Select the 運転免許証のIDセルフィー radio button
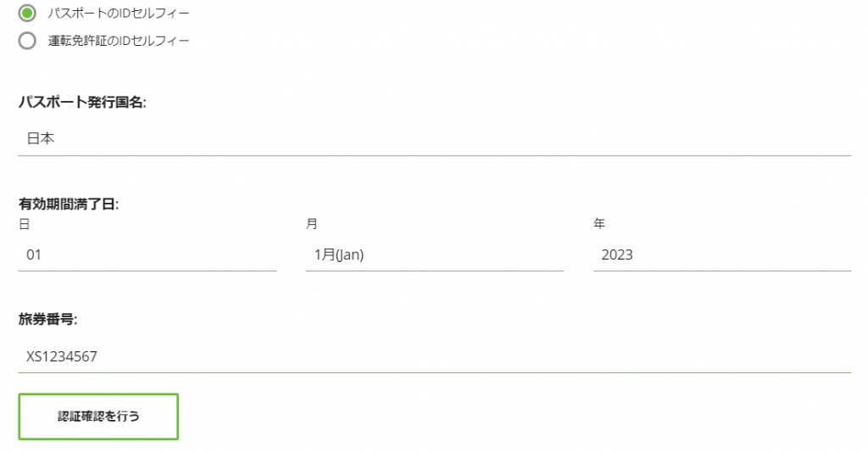868x453 pixels. click(x=28, y=41)
